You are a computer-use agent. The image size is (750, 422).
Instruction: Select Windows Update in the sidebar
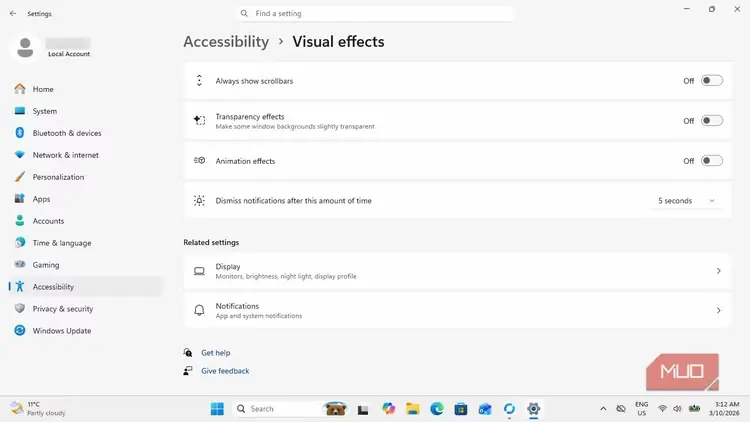[86, 331]
